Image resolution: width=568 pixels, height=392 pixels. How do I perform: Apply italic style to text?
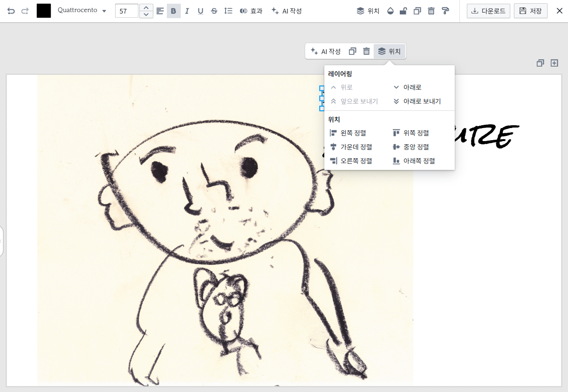coord(187,11)
